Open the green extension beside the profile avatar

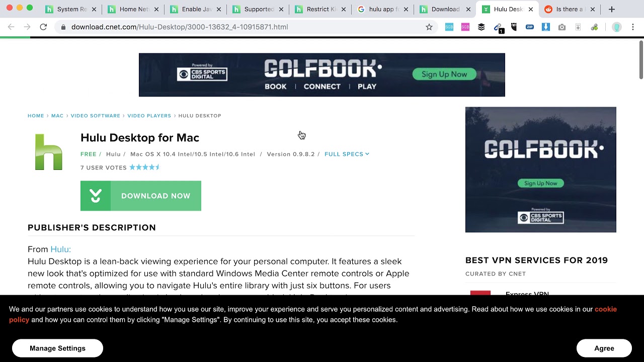pos(594,27)
